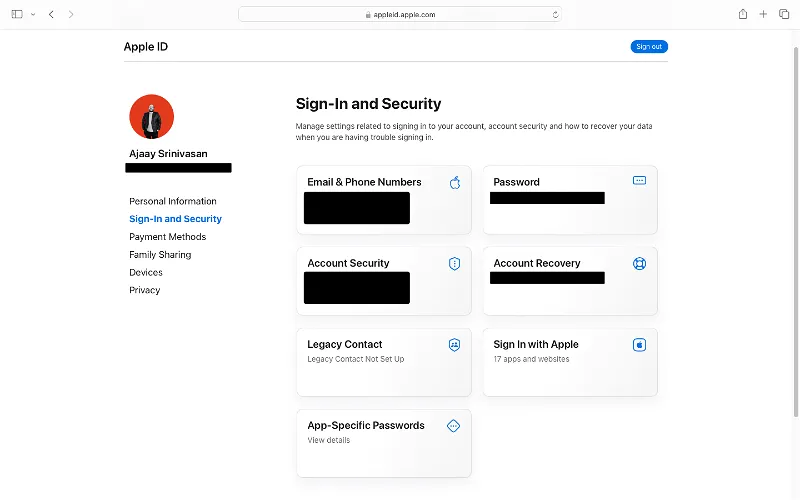This screenshot has width=800, height=500.
Task: Open Devices in the sidebar
Action: [x=146, y=272]
